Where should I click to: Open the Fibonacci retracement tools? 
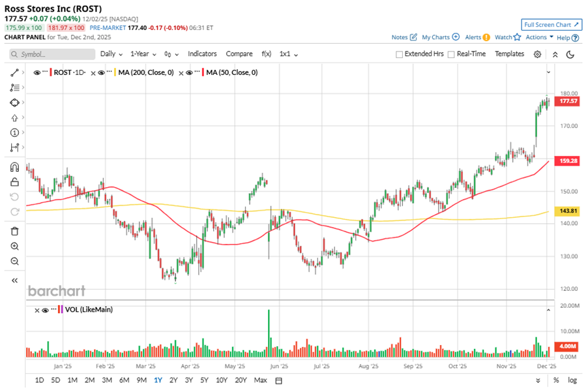pos(14,88)
